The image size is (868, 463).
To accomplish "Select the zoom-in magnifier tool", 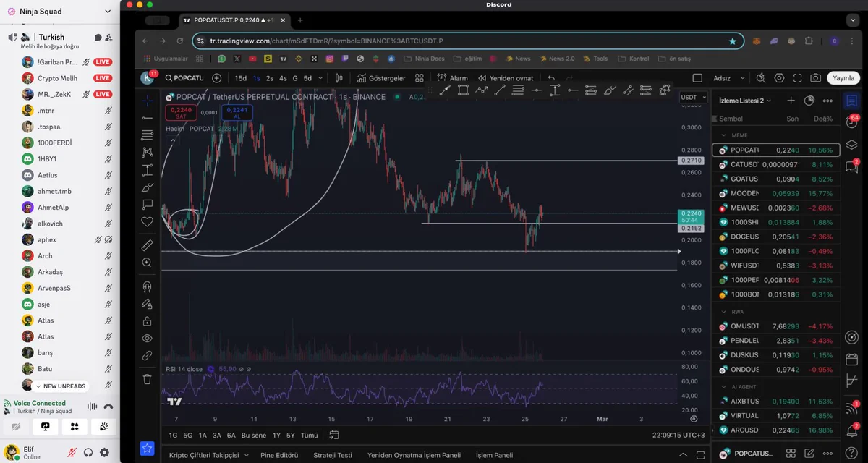I will point(148,263).
